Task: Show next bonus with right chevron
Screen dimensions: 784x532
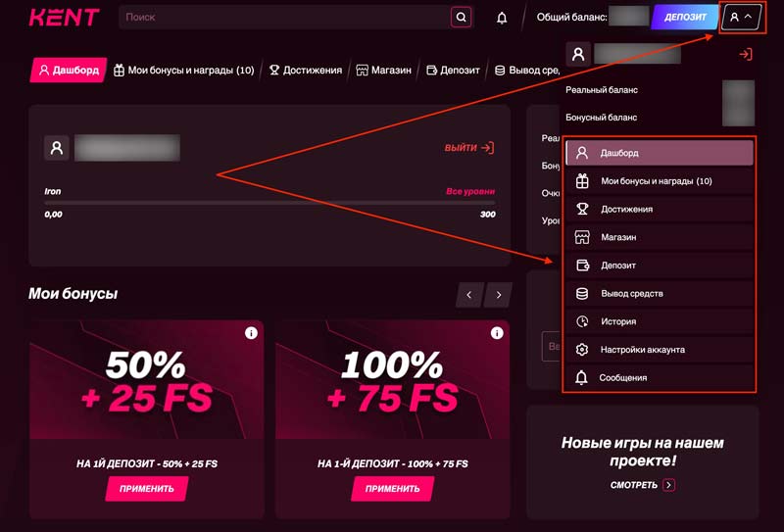Action: pos(498,294)
